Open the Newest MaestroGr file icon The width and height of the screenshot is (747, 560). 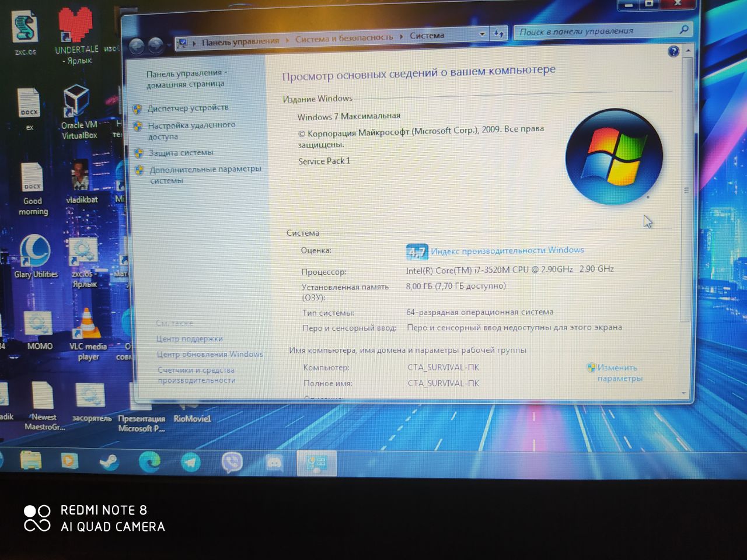coord(44,406)
